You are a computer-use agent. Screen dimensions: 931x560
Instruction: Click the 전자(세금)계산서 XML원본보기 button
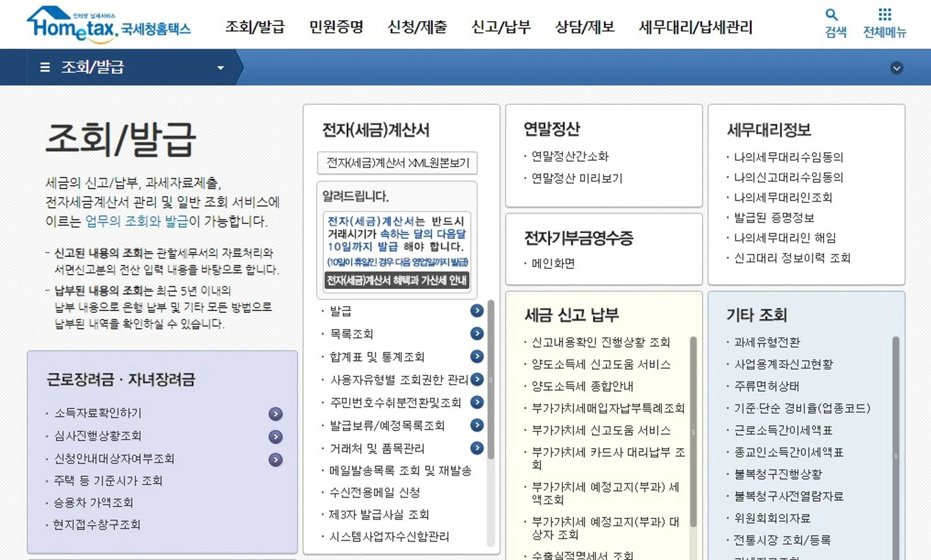(397, 163)
